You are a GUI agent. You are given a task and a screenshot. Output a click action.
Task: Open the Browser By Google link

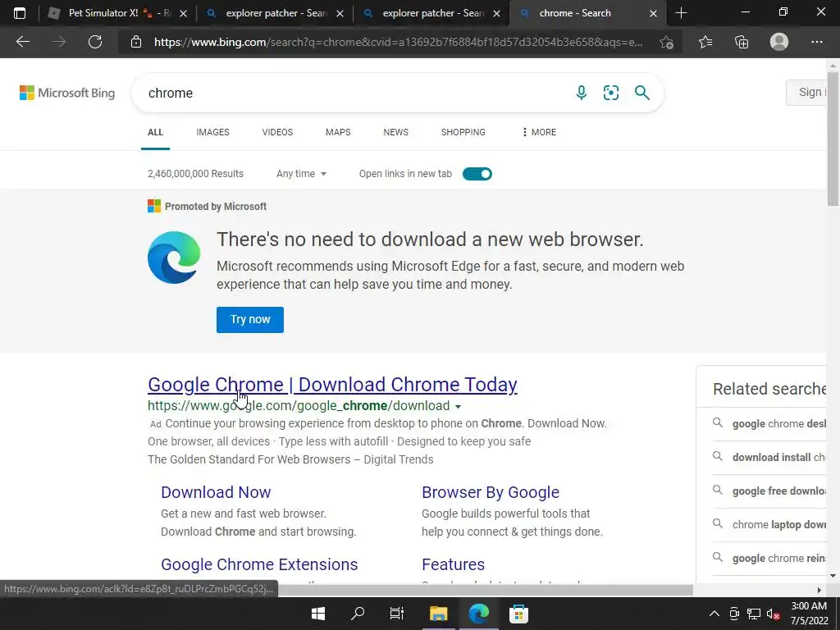point(491,492)
